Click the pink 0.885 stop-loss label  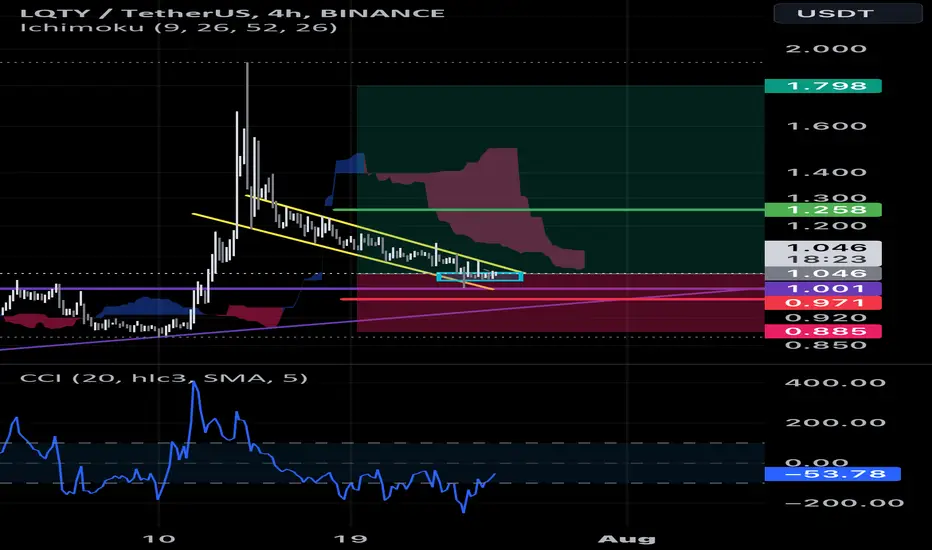(823, 331)
